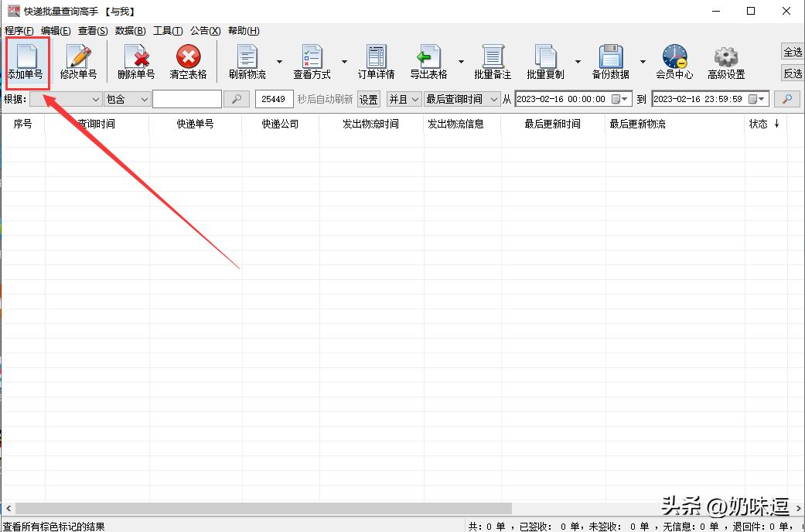Open the 最后查询时间 dropdown
This screenshot has width=805, height=532.
pyautogui.click(x=462, y=99)
